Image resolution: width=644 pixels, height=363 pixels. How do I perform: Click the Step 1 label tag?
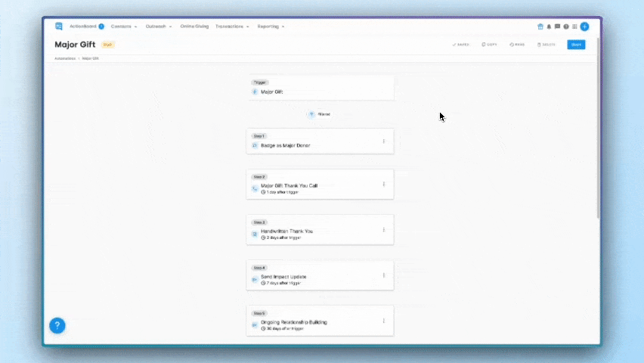(259, 136)
